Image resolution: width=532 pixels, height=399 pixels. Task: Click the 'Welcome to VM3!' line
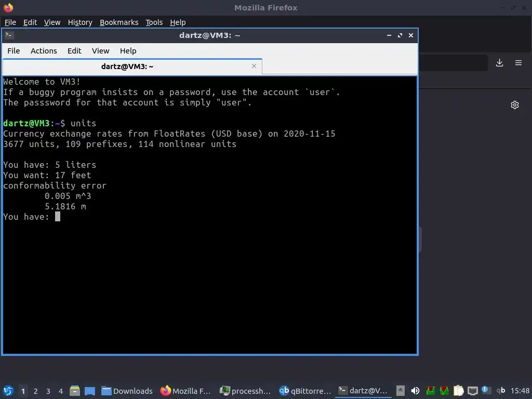[x=42, y=82]
